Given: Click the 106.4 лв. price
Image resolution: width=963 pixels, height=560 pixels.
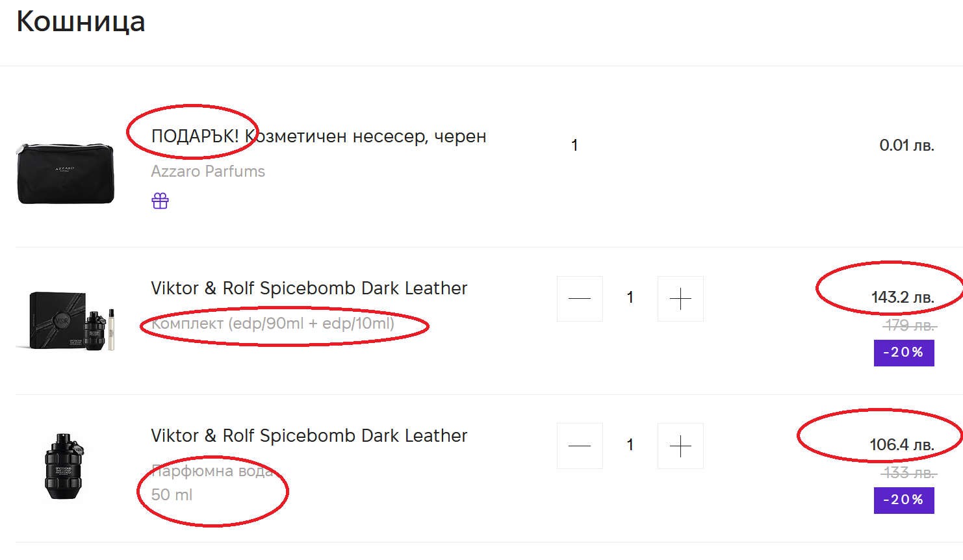Looking at the screenshot, I should [901, 445].
